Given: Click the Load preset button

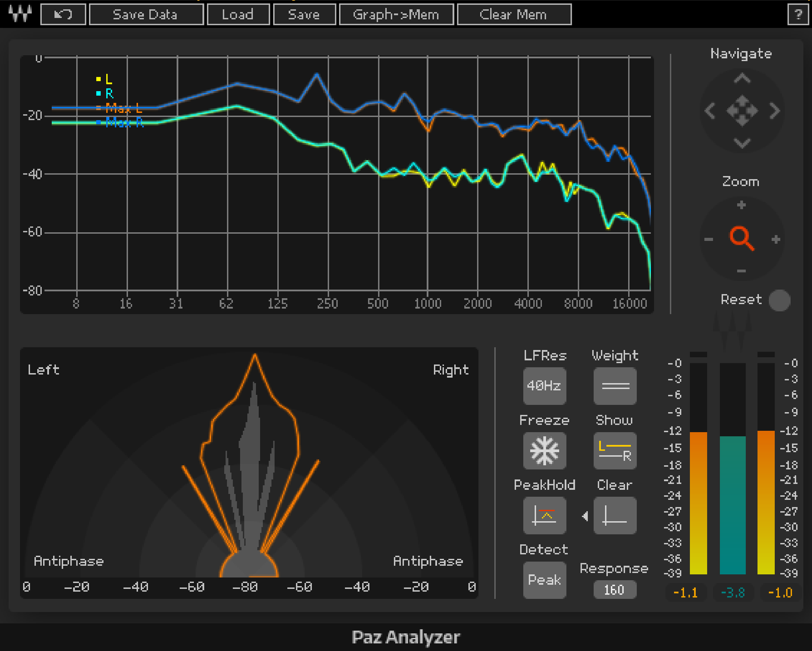Looking at the screenshot, I should coord(238,14).
